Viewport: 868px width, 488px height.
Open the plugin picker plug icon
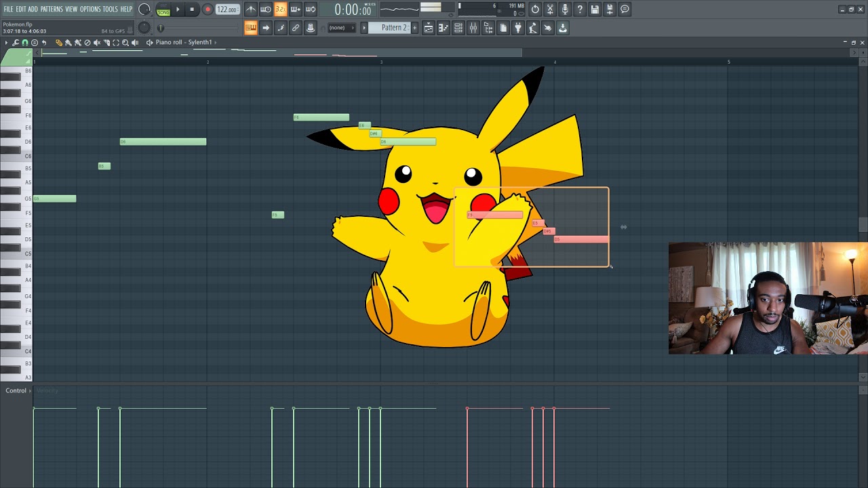point(518,28)
